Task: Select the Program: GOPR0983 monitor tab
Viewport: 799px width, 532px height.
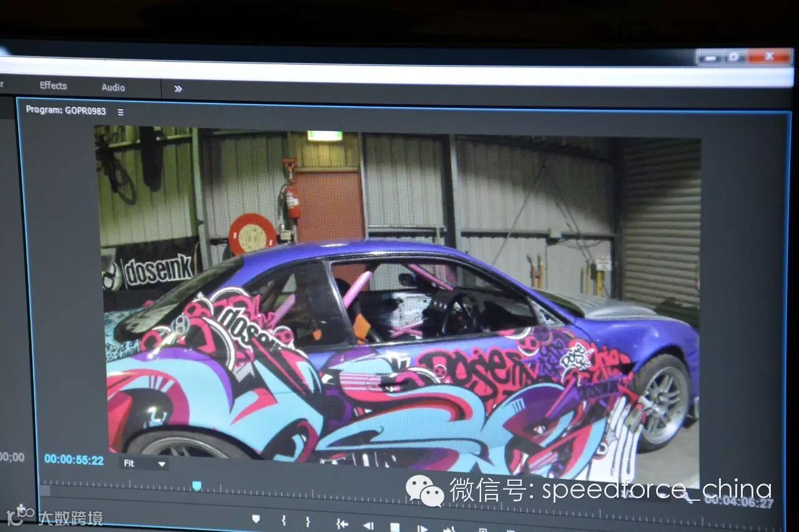Action: tap(66, 110)
